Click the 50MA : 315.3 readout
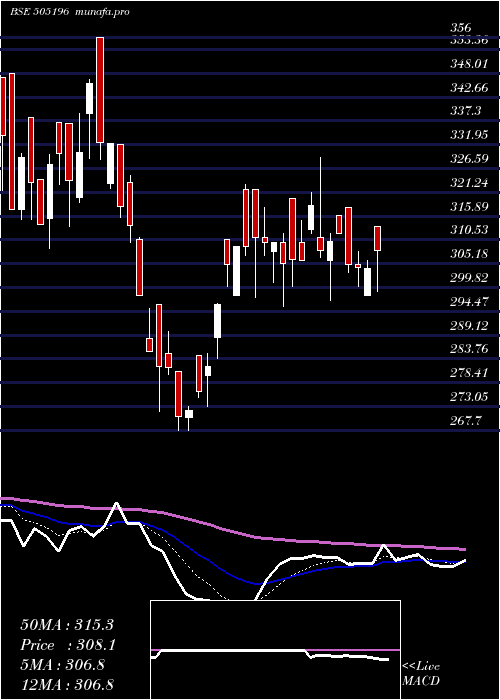This screenshot has width=500, height=700. (x=67, y=625)
